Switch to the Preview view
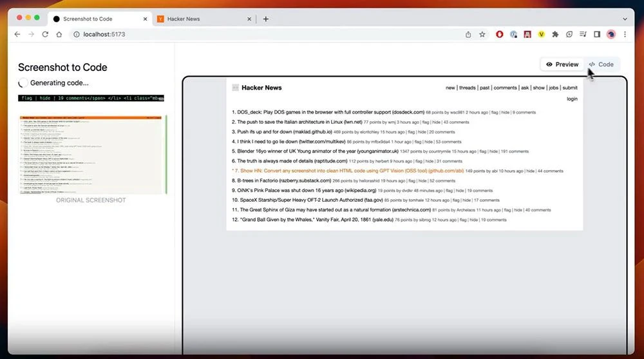The image size is (644, 359). pos(562,64)
